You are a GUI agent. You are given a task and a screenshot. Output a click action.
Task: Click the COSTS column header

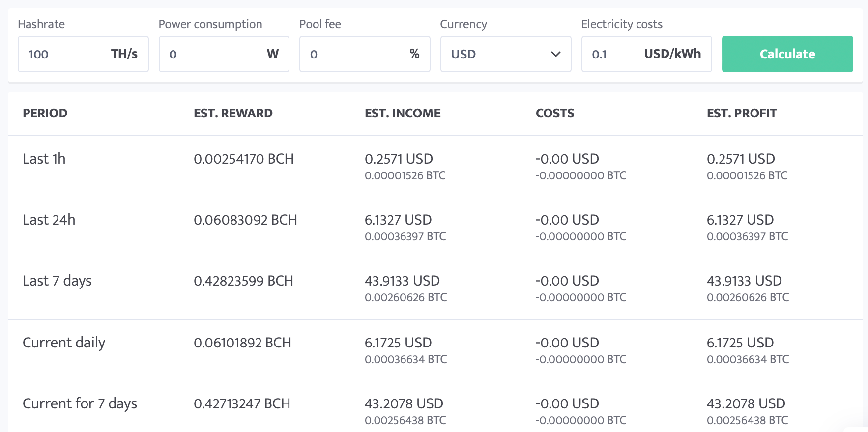[x=555, y=114]
